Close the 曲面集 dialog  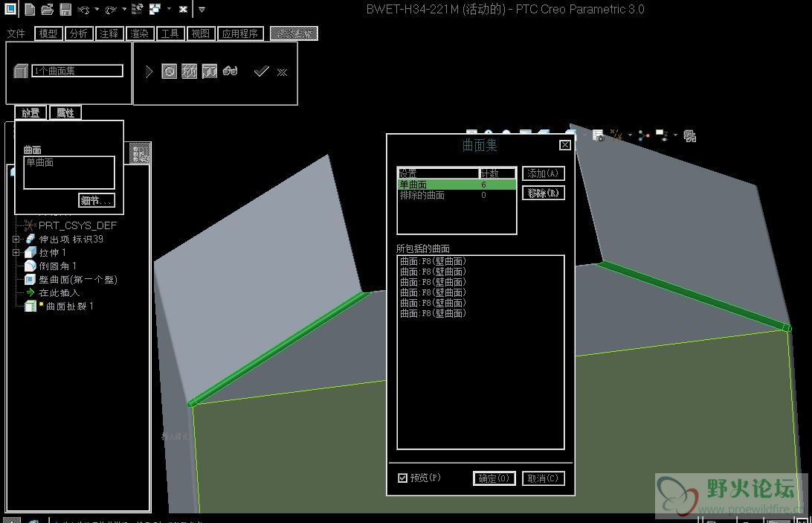pyautogui.click(x=565, y=145)
